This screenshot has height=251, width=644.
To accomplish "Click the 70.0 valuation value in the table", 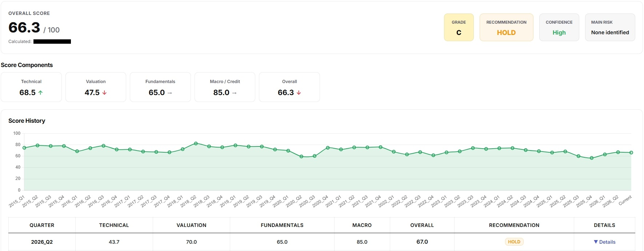I will 192,242.
